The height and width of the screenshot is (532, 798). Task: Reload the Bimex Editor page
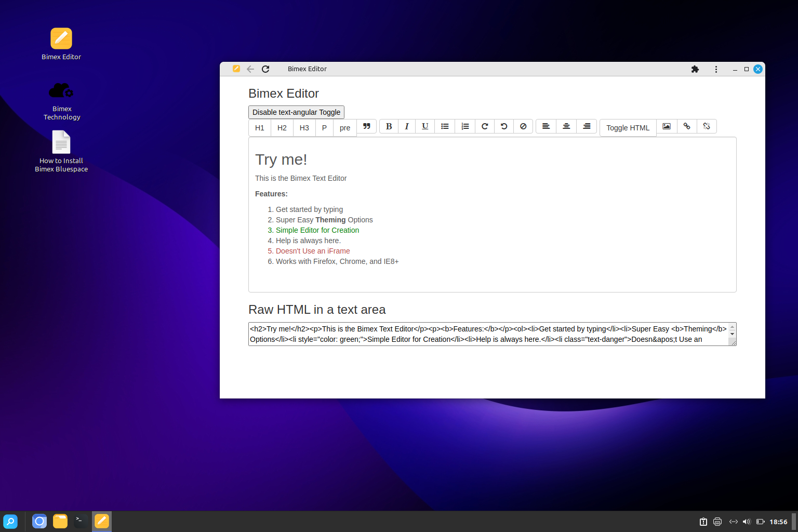click(x=265, y=69)
